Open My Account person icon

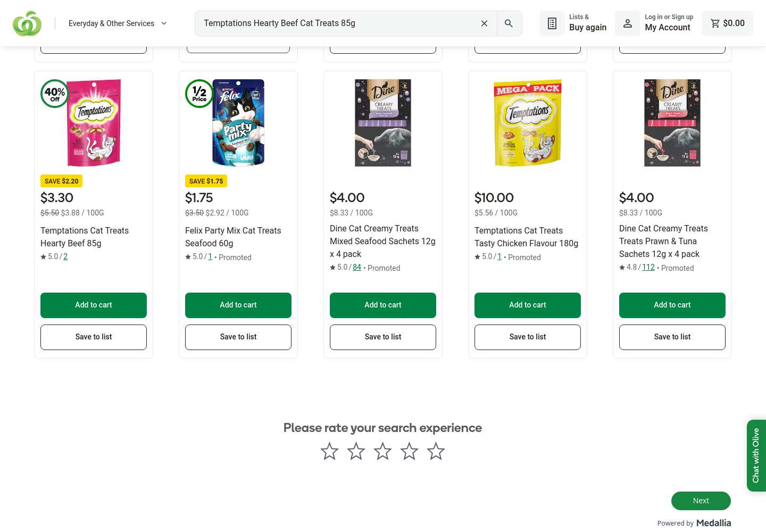click(628, 23)
